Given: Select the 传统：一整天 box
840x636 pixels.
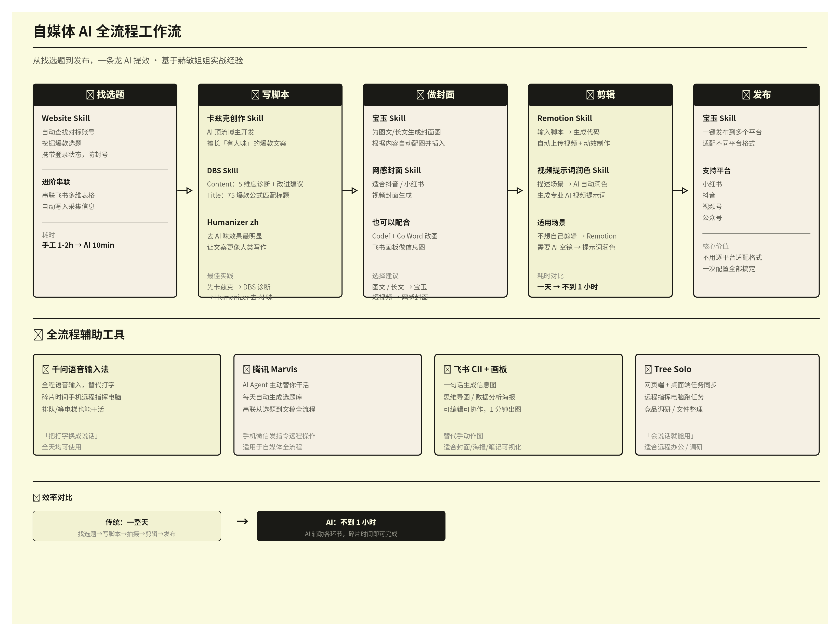Looking at the screenshot, I should (x=127, y=526).
